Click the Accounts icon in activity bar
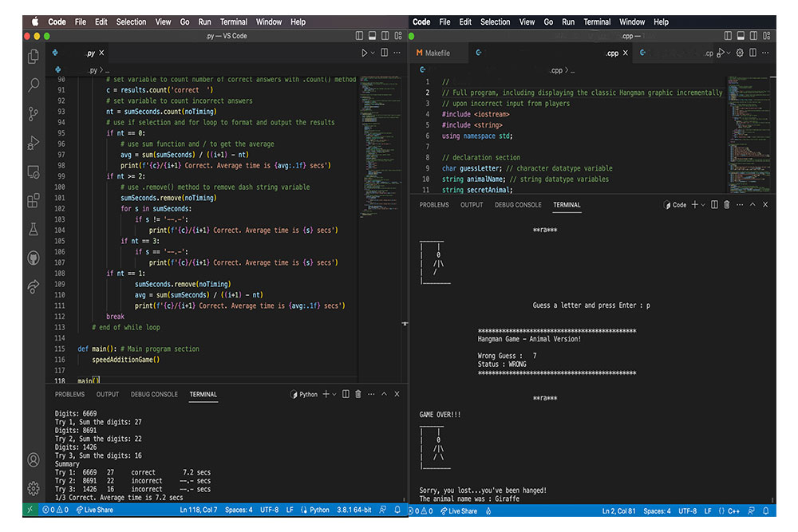Image resolution: width=798 pixels, height=532 pixels. [34, 459]
